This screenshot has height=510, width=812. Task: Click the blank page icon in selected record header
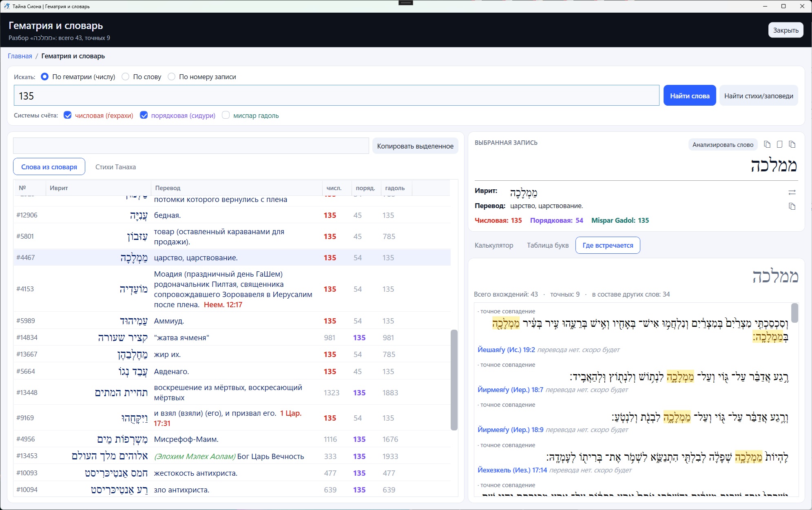(x=780, y=144)
